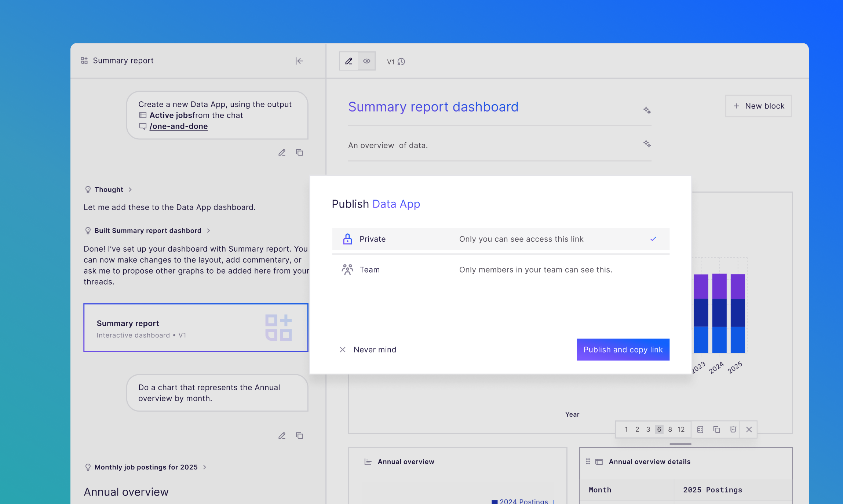Screen dimensions: 843x504
Task: Select 12 months in the chart interval selector
Action: click(681, 429)
